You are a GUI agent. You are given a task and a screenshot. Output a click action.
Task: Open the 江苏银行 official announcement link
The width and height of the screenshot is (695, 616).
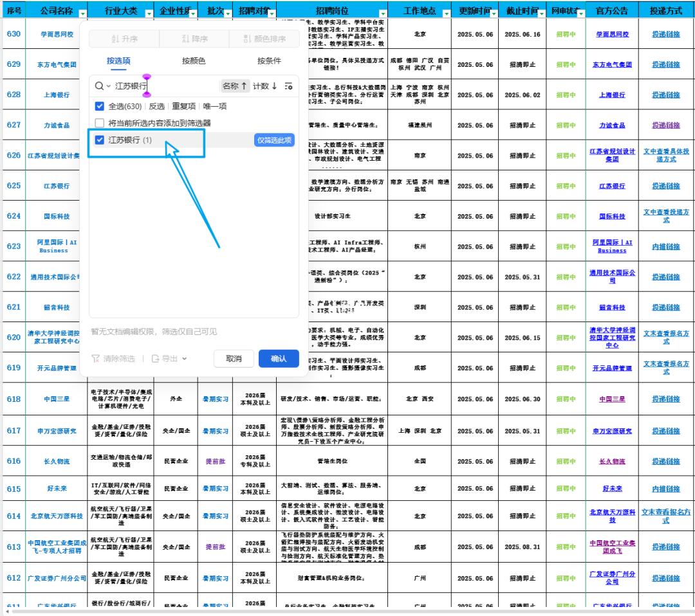point(612,186)
